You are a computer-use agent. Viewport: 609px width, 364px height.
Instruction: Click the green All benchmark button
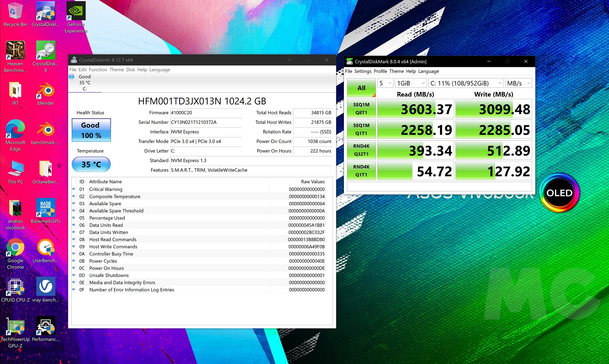pyautogui.click(x=361, y=88)
